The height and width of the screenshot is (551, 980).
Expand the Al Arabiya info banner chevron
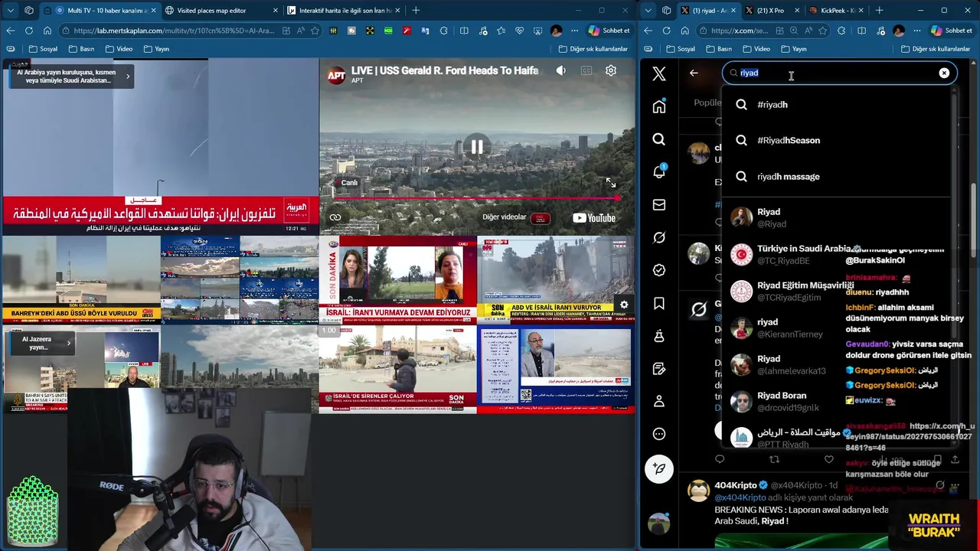click(128, 76)
